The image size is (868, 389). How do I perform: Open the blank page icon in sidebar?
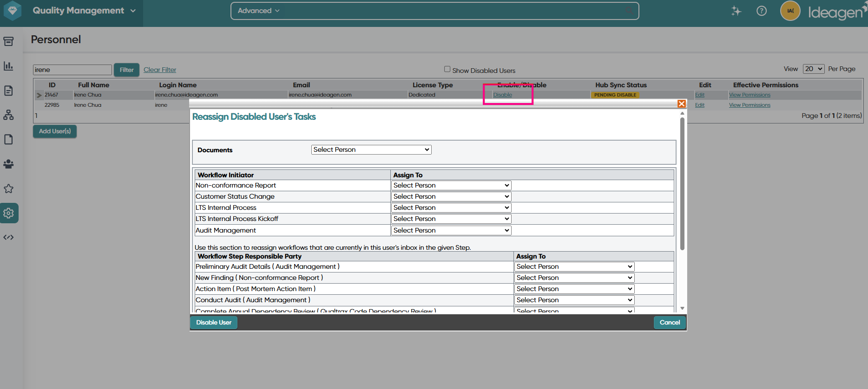coord(8,139)
